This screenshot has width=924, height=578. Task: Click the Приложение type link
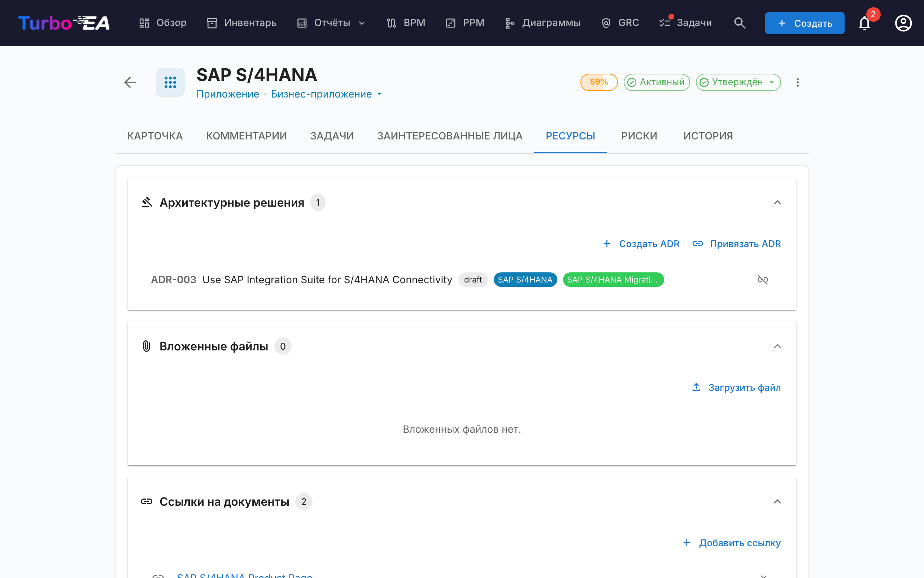(x=227, y=94)
